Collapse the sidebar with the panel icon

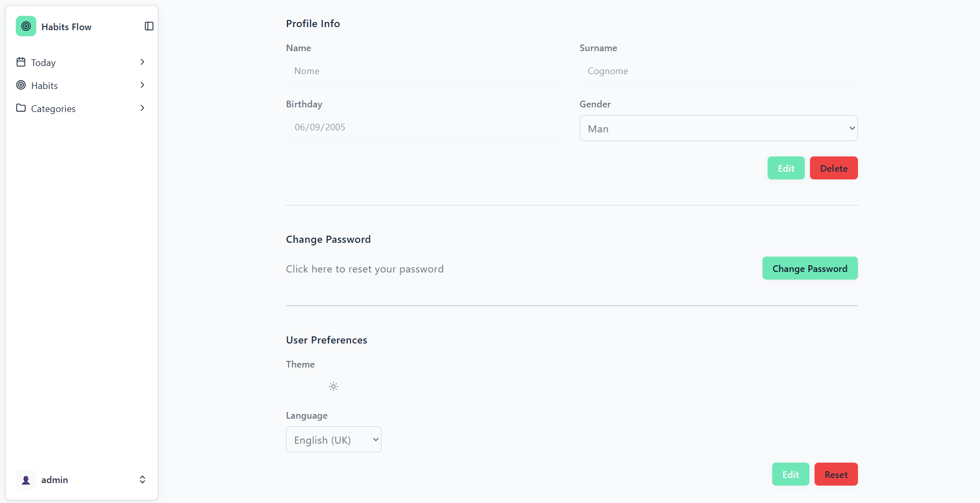click(149, 26)
